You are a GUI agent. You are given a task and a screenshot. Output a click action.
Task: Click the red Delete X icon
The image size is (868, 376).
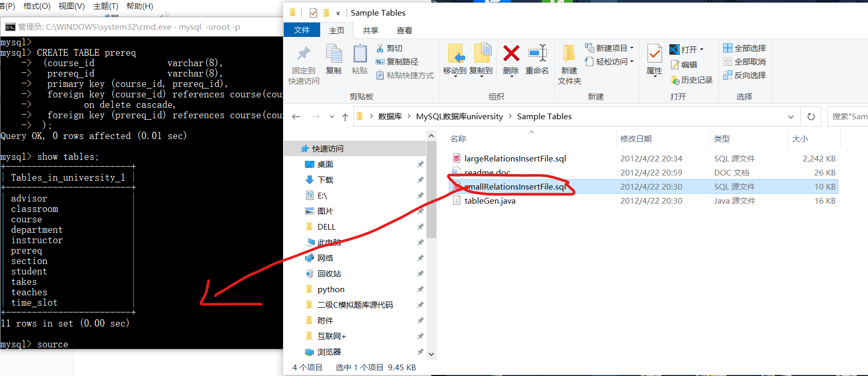511,53
